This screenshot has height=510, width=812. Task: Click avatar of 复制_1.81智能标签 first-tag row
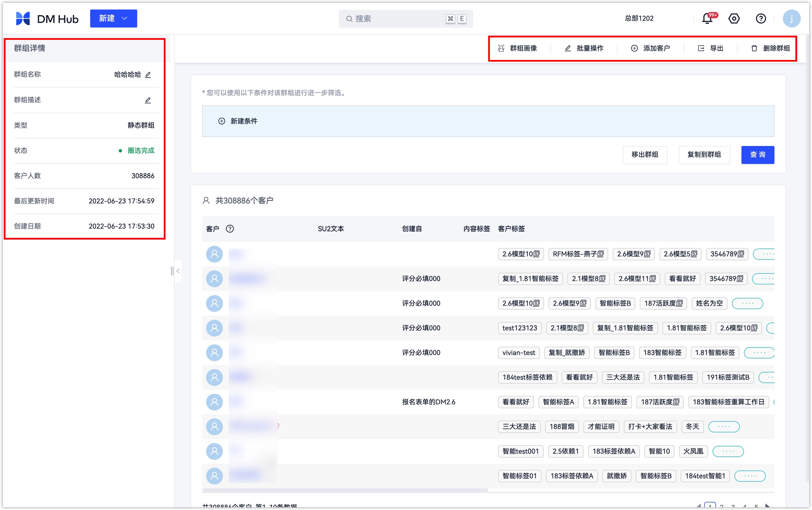[x=214, y=279]
